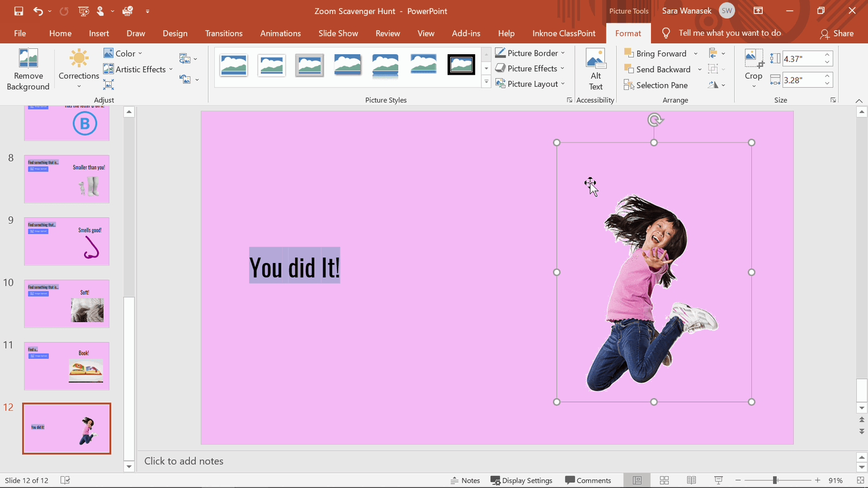Viewport: 868px width, 488px height.
Task: Select the Remove Background tool
Action: pyautogui.click(x=28, y=69)
